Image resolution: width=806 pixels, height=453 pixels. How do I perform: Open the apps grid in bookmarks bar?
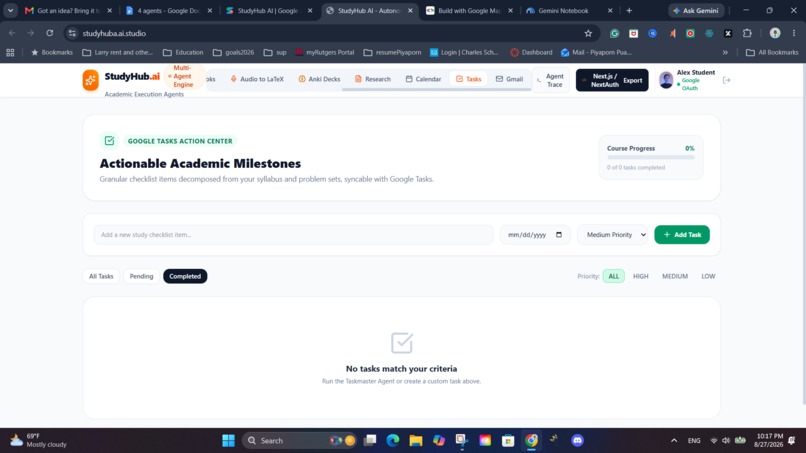10,52
